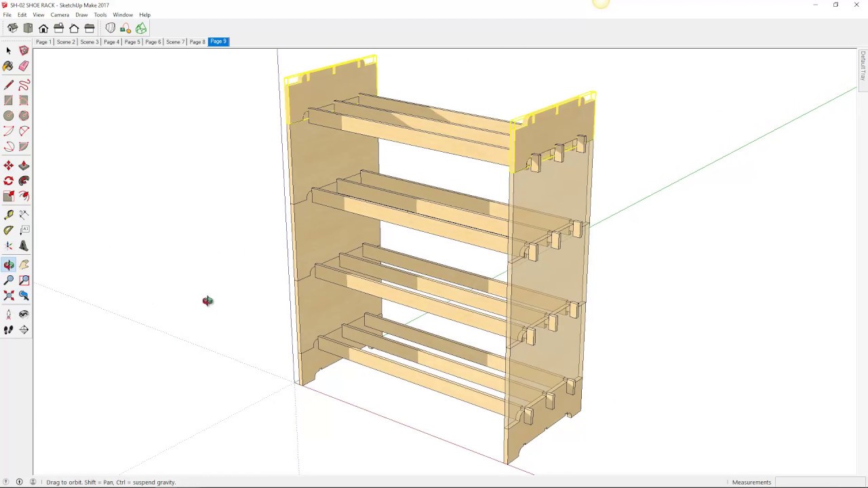Go to the Page 4 scene tab
Screen dimensions: 868x488
click(111, 42)
